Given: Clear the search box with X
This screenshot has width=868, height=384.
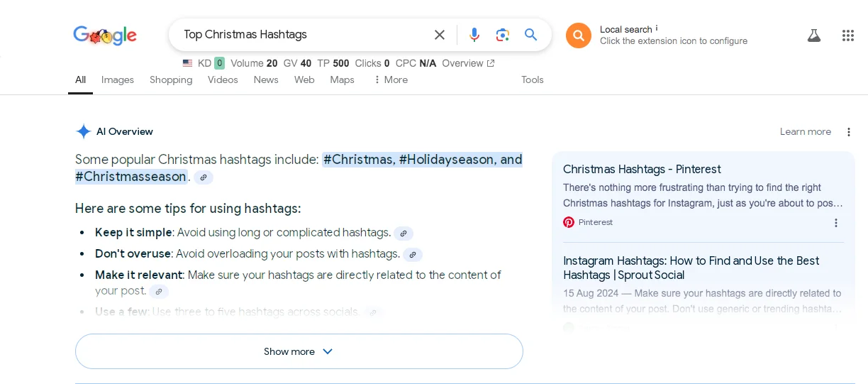Looking at the screenshot, I should [x=440, y=35].
